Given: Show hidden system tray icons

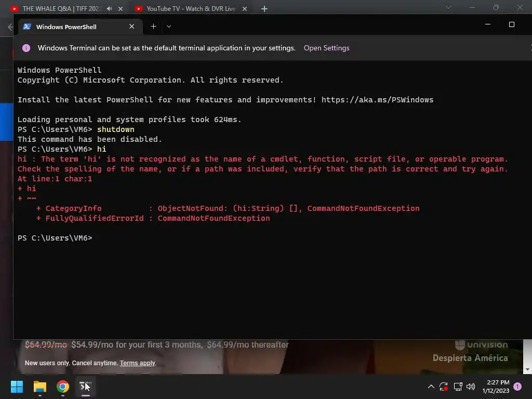Looking at the screenshot, I should (x=431, y=387).
